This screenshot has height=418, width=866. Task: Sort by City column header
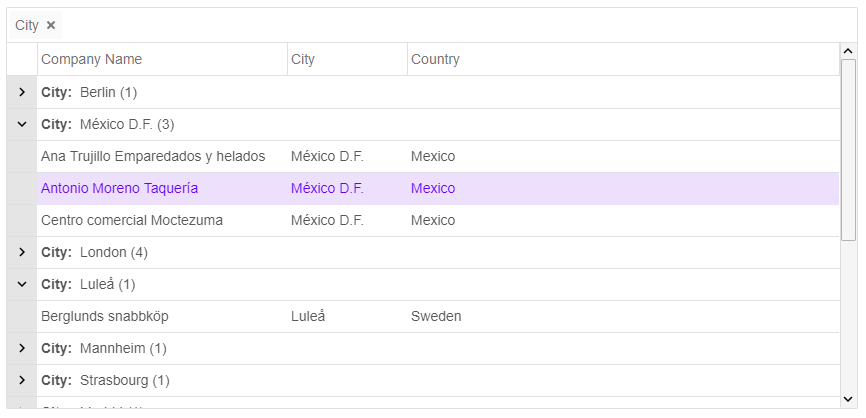(303, 59)
